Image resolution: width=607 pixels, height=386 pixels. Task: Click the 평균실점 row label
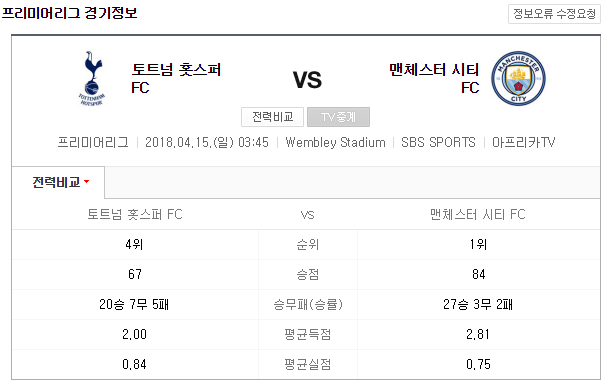tap(308, 364)
